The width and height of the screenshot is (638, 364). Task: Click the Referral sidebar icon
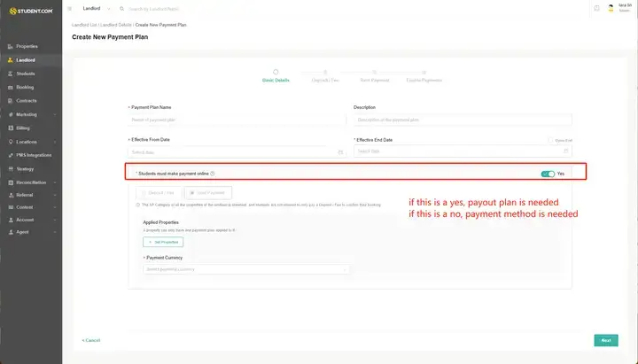(x=11, y=195)
